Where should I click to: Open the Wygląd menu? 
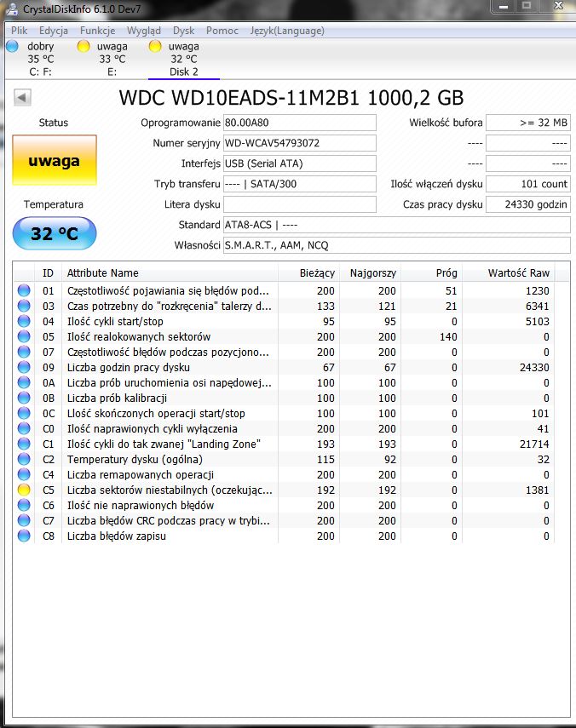pyautogui.click(x=144, y=31)
